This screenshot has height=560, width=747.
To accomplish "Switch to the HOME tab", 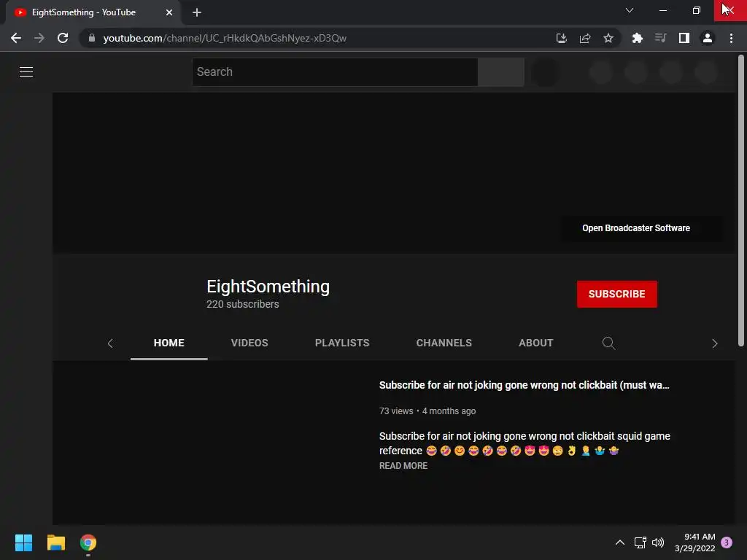I will click(169, 343).
